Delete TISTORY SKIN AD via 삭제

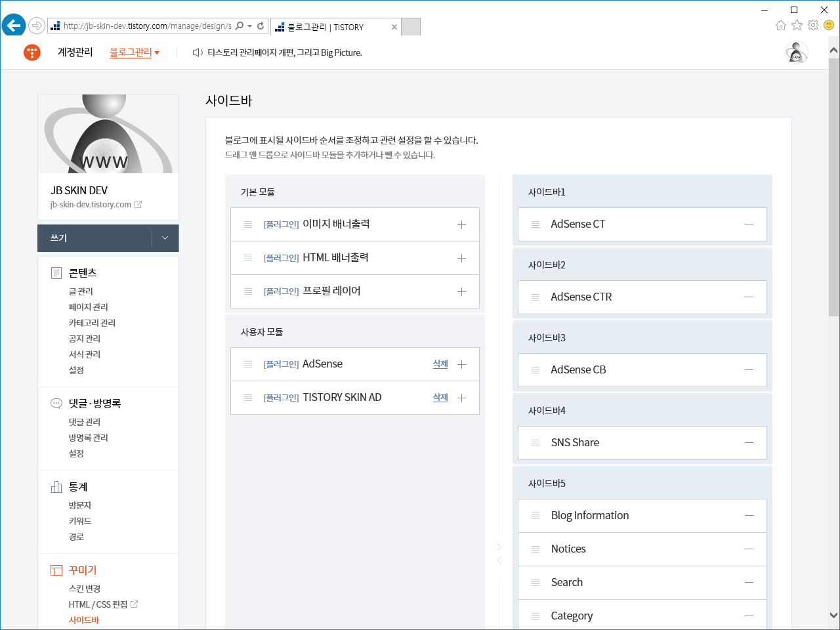(440, 398)
